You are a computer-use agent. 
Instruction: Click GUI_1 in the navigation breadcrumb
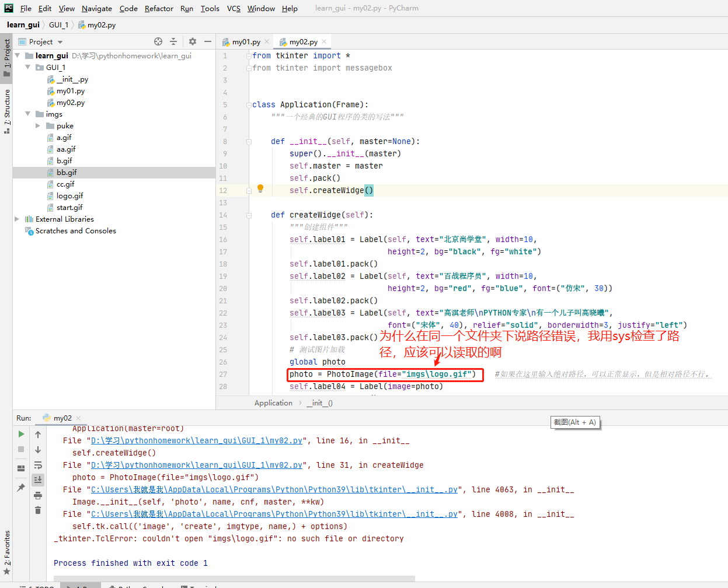[58, 24]
